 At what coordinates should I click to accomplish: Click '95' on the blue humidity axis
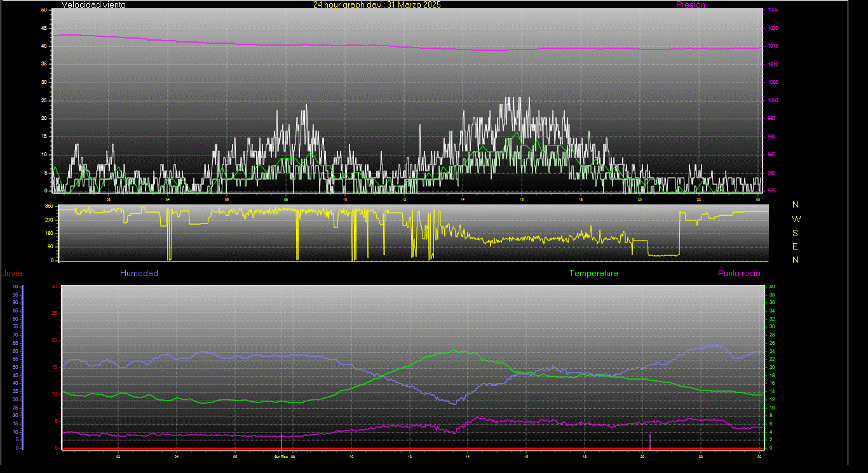[x=15, y=295]
